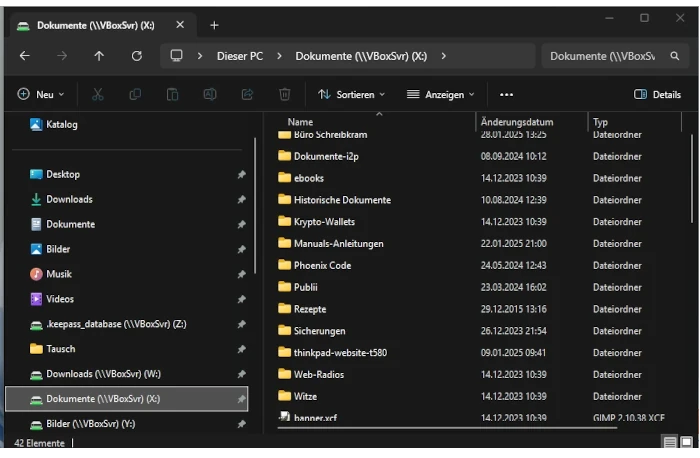Screen dimensions: 700x458
Task: Click the PC monitor icon in address bar
Action: coord(176,56)
